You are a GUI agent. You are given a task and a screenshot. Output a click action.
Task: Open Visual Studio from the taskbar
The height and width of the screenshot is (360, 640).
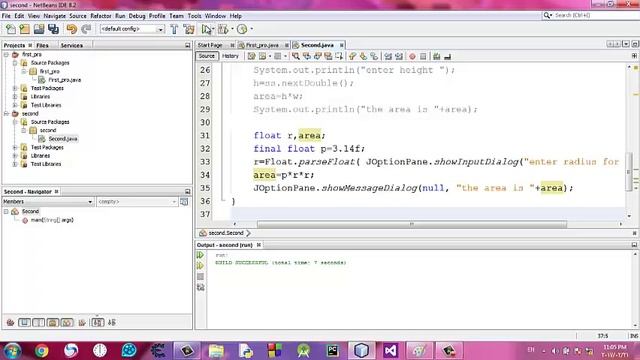click(390, 351)
